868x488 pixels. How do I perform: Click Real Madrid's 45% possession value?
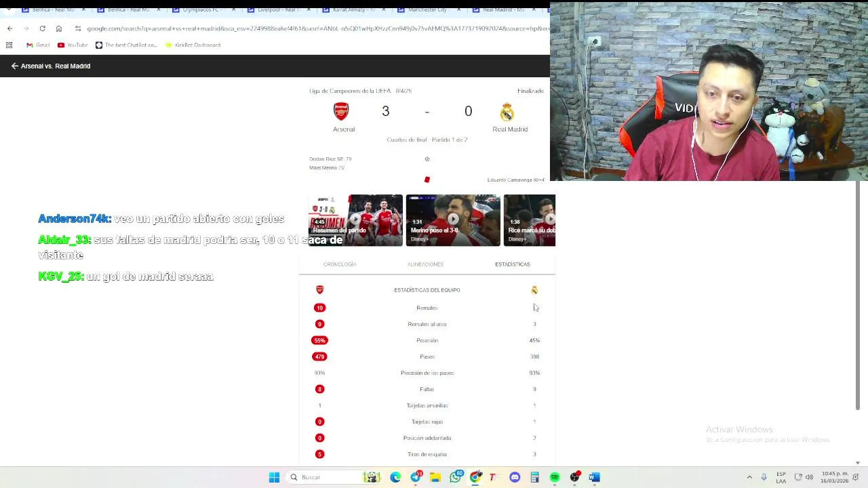coord(534,340)
